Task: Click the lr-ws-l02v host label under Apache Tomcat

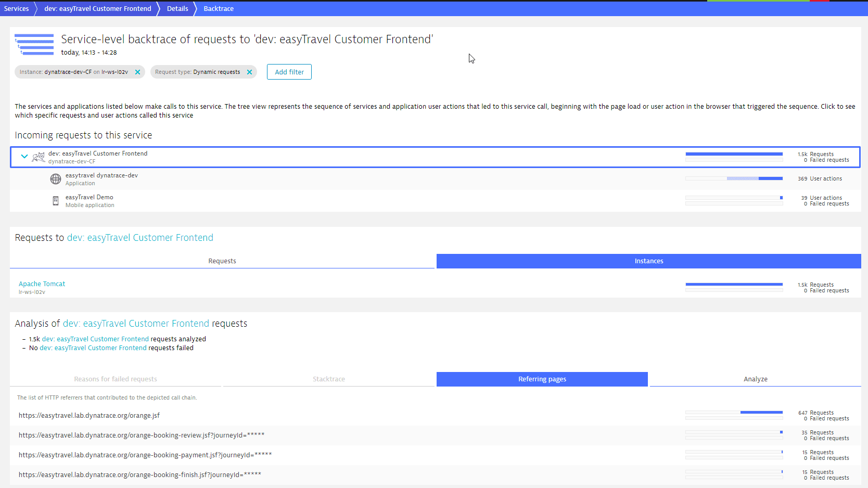Action: (32, 292)
